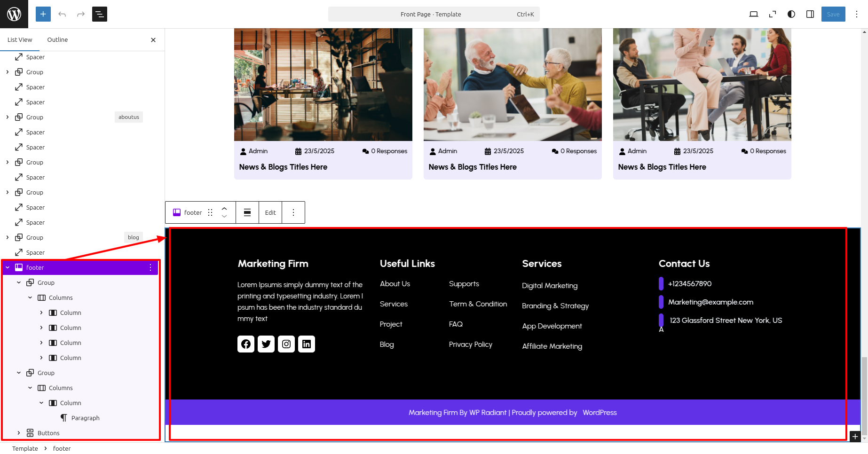Toggle the Settings sidebar panel button
Screen dimensions: 868x454
(x=810, y=14)
